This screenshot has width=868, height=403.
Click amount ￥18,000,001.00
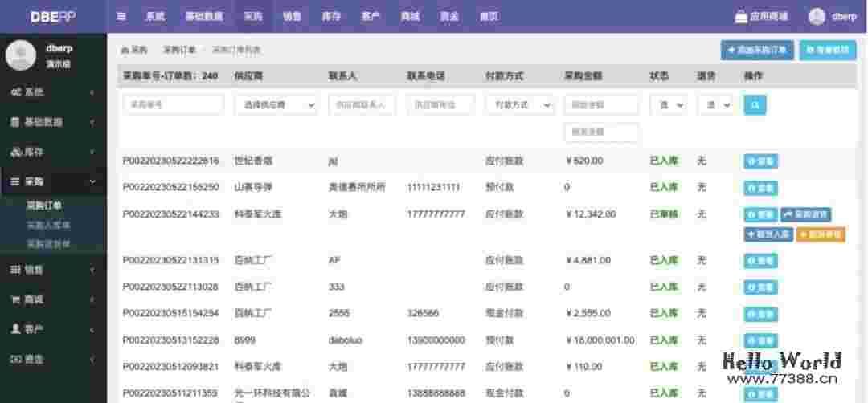pyautogui.click(x=600, y=340)
